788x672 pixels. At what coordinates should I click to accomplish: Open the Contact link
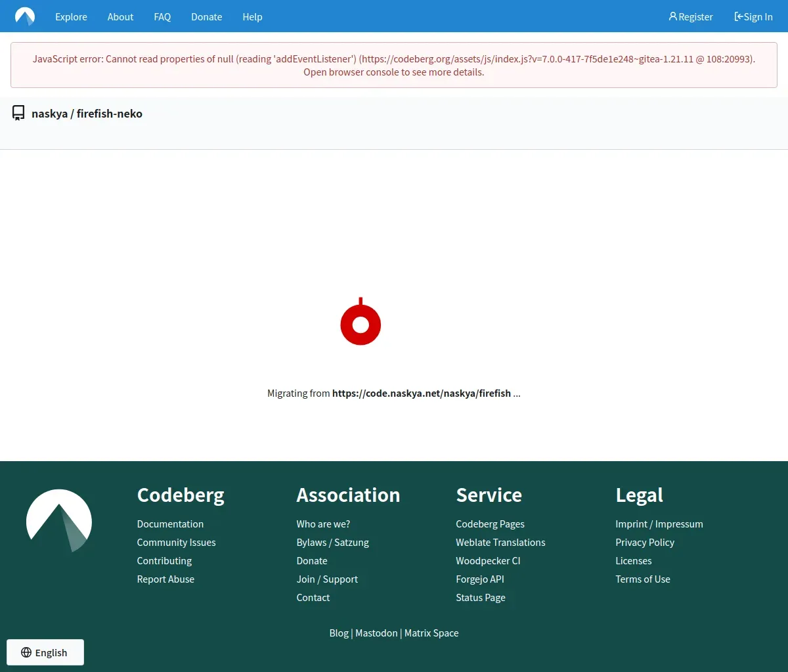pyautogui.click(x=313, y=598)
